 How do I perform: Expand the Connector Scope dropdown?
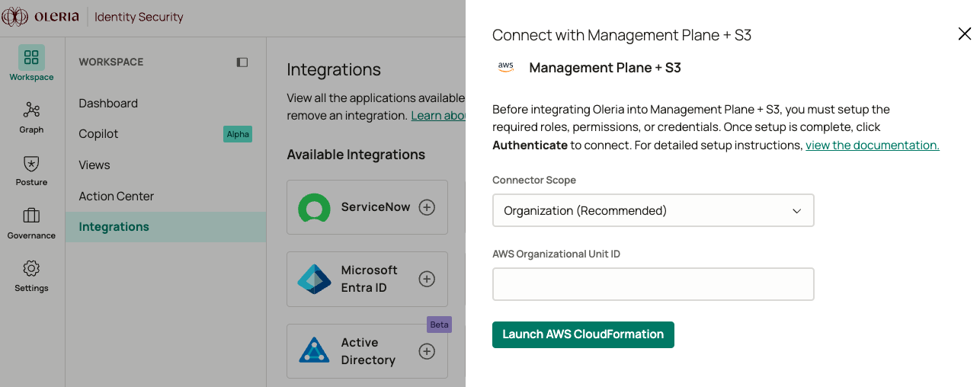click(652, 210)
